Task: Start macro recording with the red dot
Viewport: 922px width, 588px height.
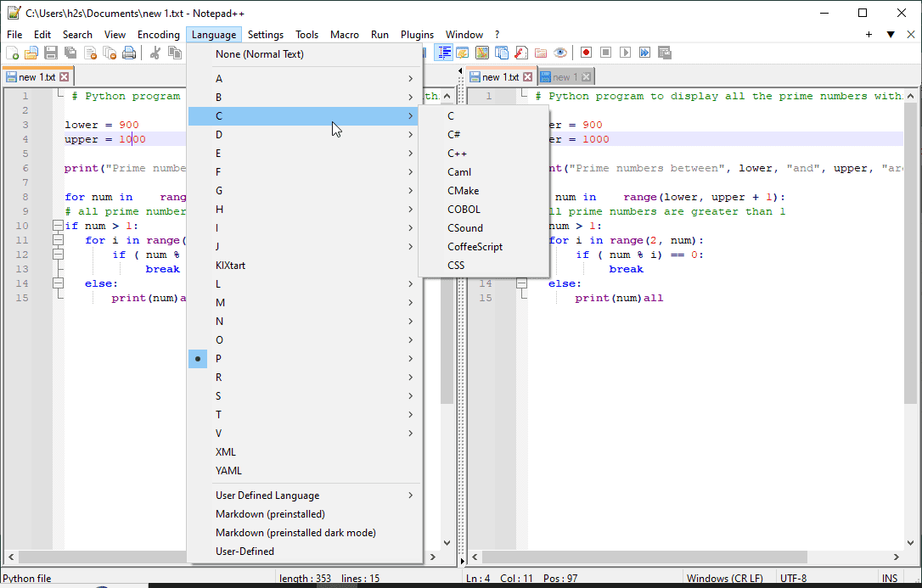Action: pos(586,53)
